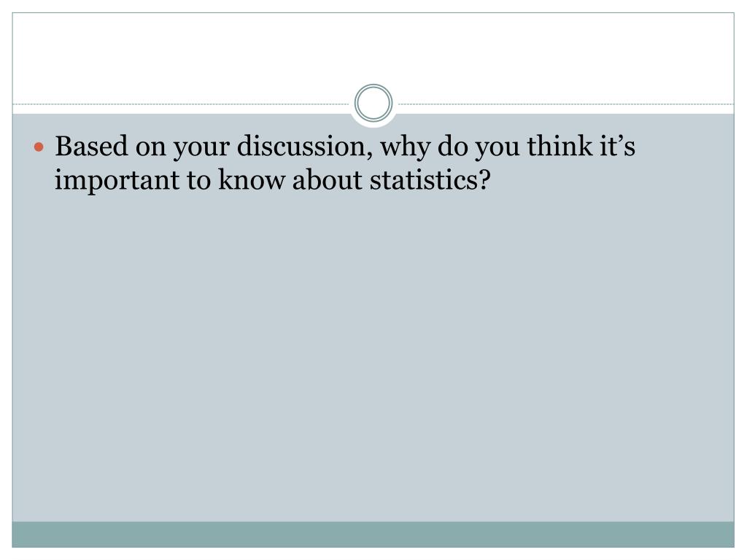Click the word "do" in first line
Image resolution: width=747 pixels, height=560 pixels.
(x=452, y=146)
